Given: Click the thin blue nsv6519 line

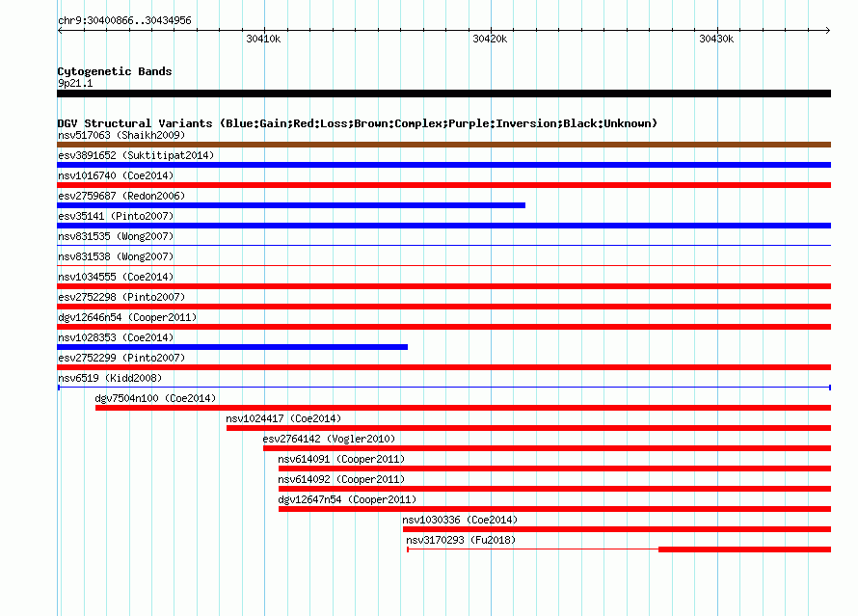Looking at the screenshot, I should click(x=443, y=388).
